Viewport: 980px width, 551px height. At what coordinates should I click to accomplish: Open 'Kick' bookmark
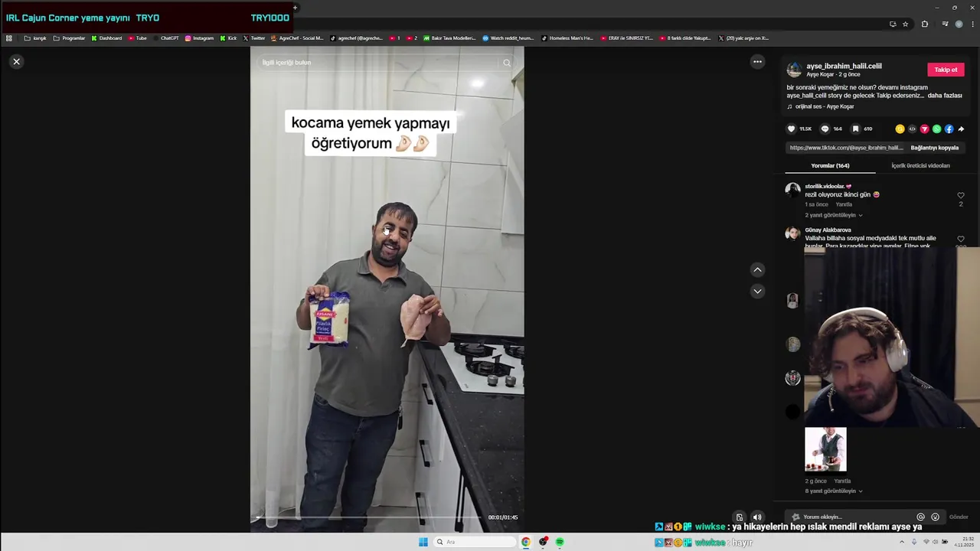[228, 38]
